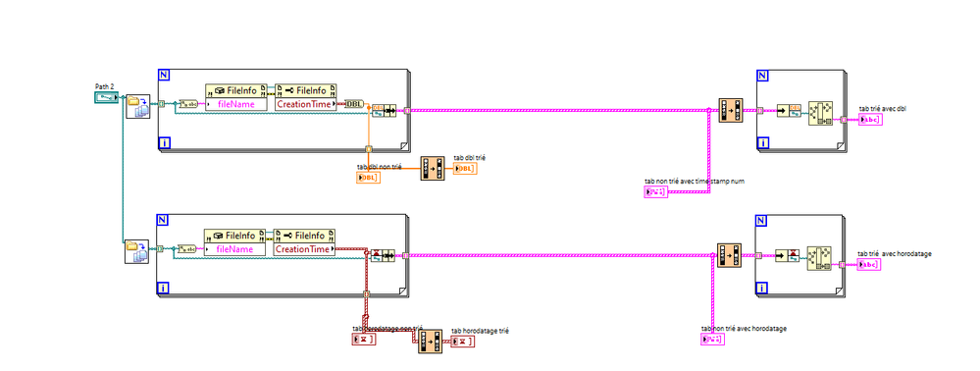Viewport: 980px width, 371px height.
Task: Select the top List Folder function icon
Action: [138, 107]
